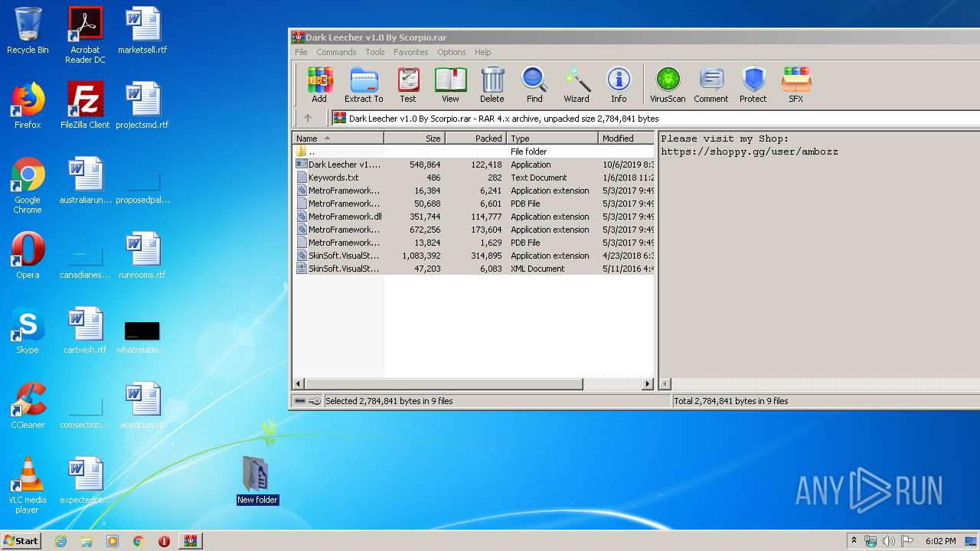Sort files by the Modified column header

click(626, 139)
